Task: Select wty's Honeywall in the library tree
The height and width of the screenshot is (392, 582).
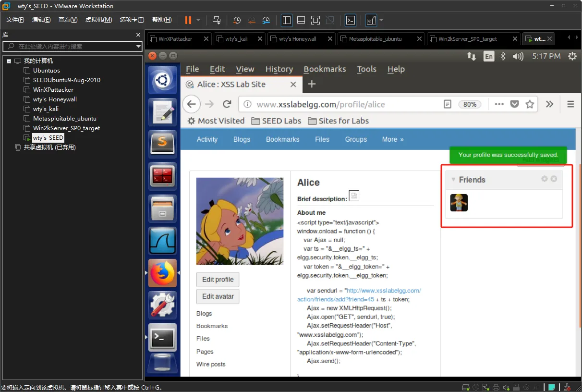Action: (x=55, y=99)
